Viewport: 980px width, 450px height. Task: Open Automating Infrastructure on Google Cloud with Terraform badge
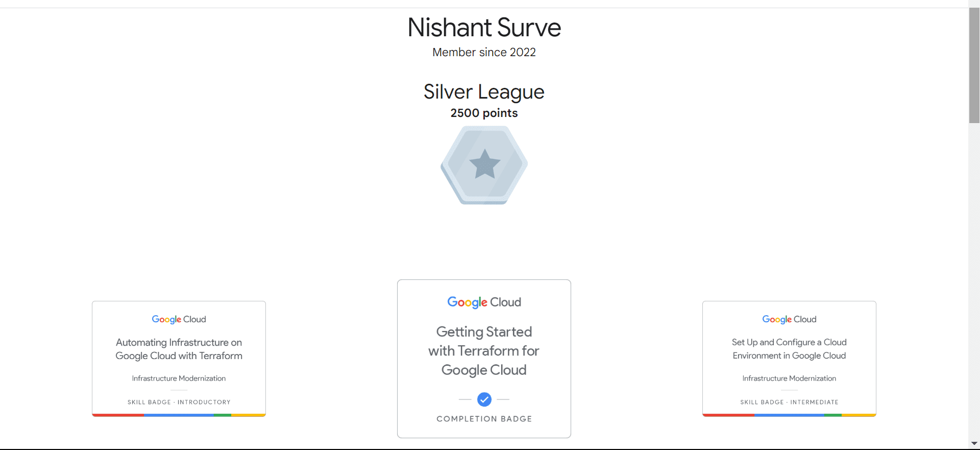(x=179, y=349)
